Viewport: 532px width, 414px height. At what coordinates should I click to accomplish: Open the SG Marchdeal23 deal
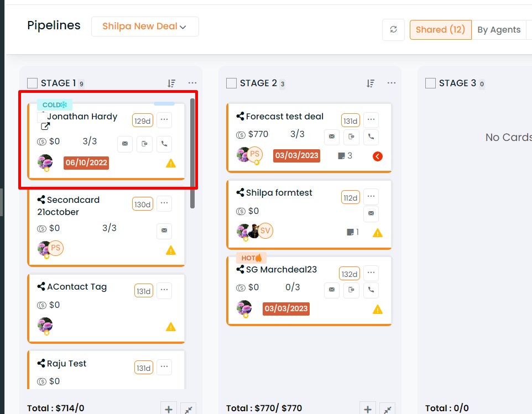(281, 270)
